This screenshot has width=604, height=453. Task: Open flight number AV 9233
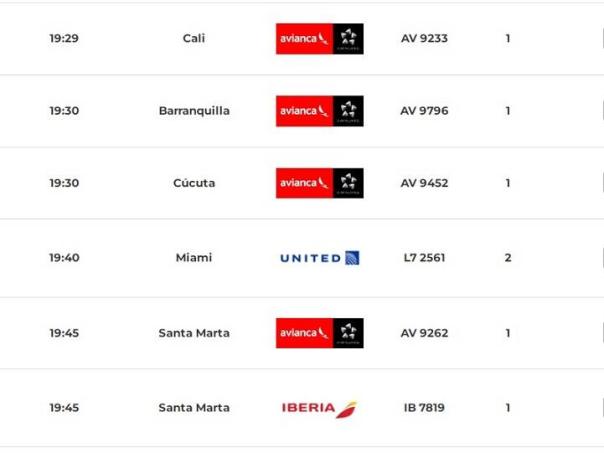point(423,39)
